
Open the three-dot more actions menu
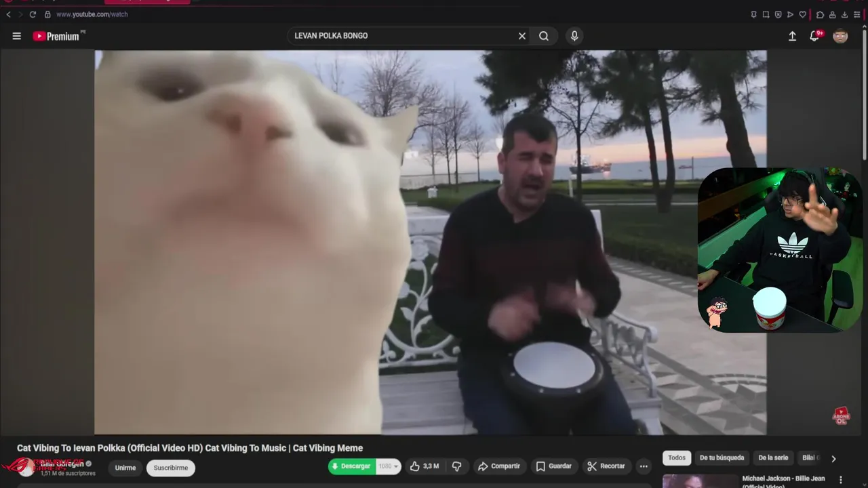coord(644,466)
